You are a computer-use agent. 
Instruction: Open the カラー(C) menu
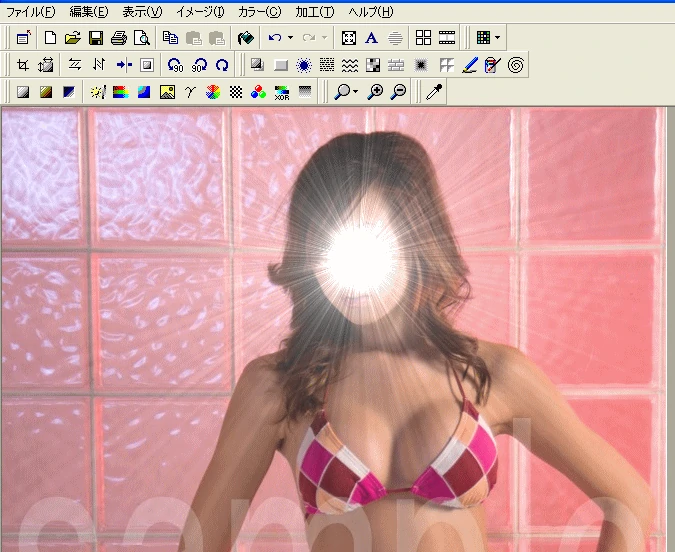[x=259, y=12]
